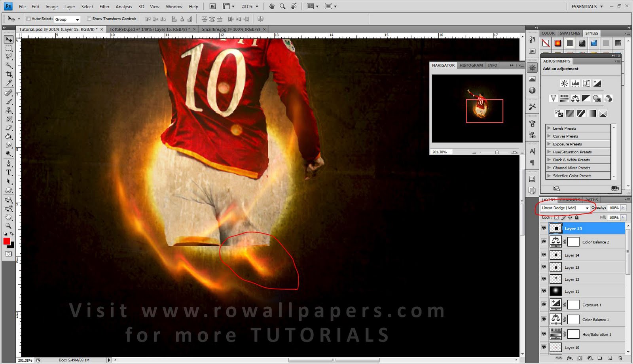Select the Custom Shape tool
This screenshot has height=364, width=633.
click(9, 190)
